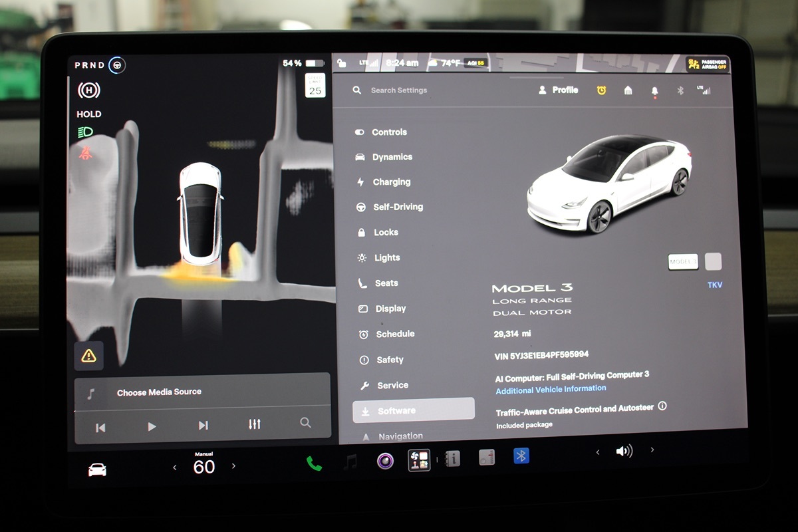This screenshot has height=532, width=798.
Task: Tap the Passenger Airbag Off indicator
Action: click(708, 64)
